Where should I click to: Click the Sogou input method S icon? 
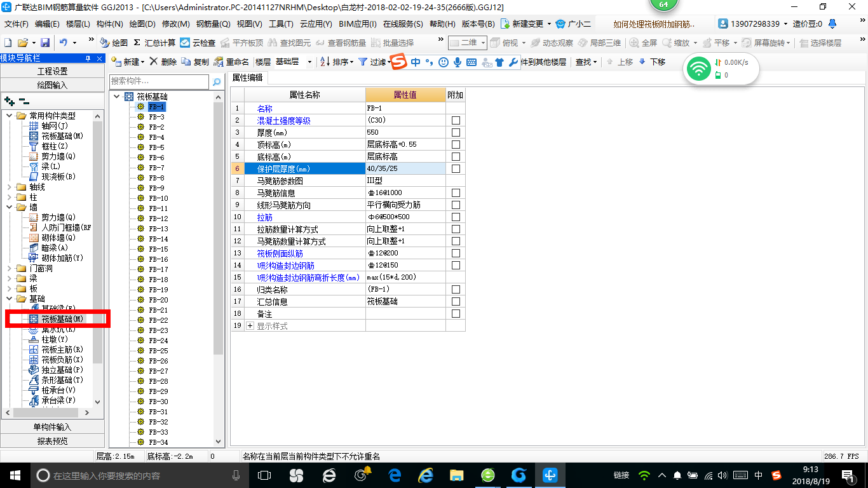pos(398,62)
